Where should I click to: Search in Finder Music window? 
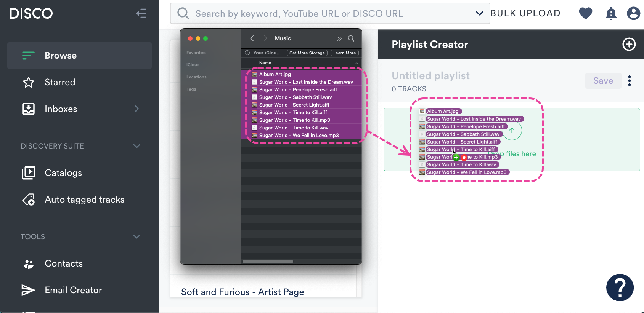tap(351, 38)
